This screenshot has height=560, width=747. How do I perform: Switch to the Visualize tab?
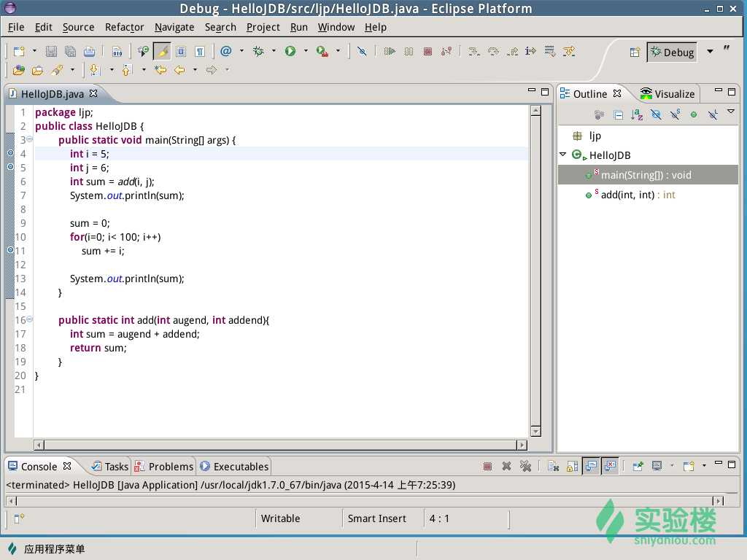[x=668, y=94]
